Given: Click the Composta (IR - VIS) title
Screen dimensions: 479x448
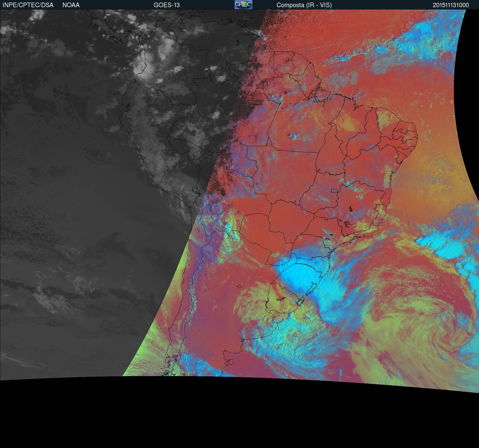Looking at the screenshot, I should (304, 5).
